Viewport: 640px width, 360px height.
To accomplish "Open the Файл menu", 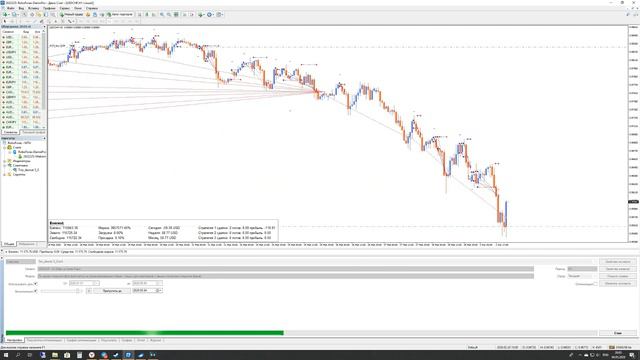I will [x=11, y=8].
